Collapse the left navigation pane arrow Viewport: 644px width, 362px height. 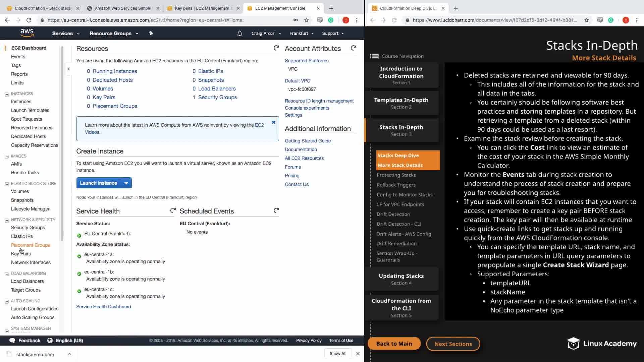pos(68,69)
